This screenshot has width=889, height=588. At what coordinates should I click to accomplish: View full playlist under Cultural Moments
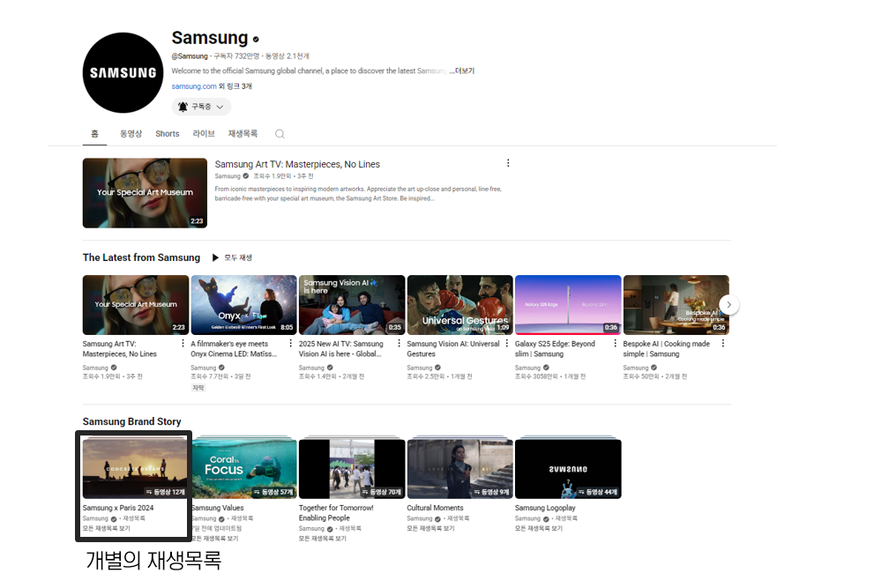point(430,529)
